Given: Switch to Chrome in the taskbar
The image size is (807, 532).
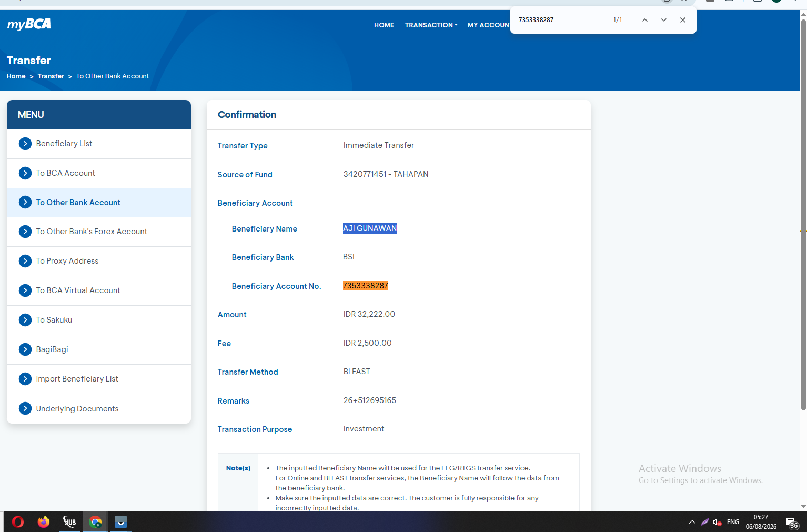Looking at the screenshot, I should click(95, 522).
